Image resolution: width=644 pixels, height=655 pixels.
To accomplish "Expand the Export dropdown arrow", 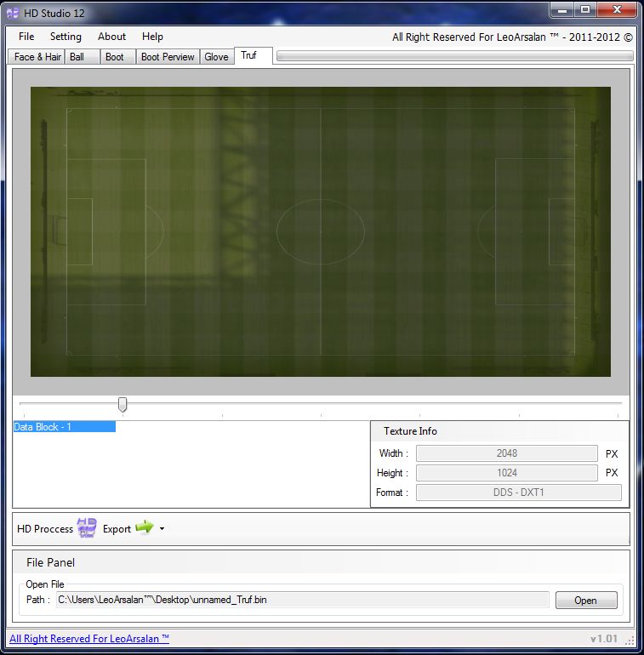I will pos(162,529).
